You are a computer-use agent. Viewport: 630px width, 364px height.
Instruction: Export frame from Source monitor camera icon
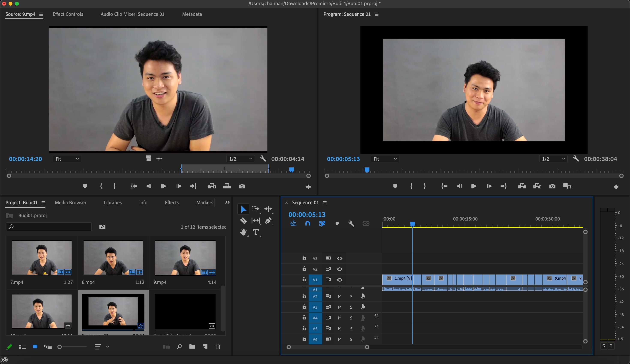click(x=242, y=186)
